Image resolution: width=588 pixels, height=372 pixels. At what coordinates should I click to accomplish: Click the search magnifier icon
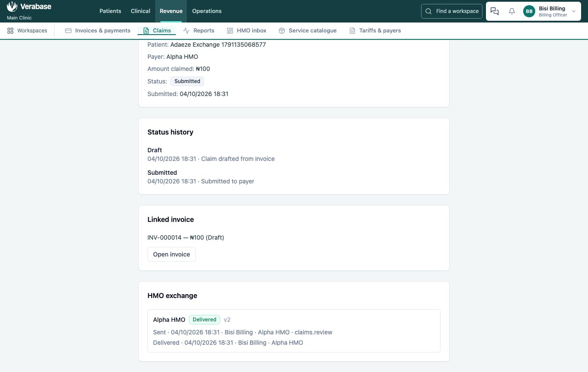[428, 11]
